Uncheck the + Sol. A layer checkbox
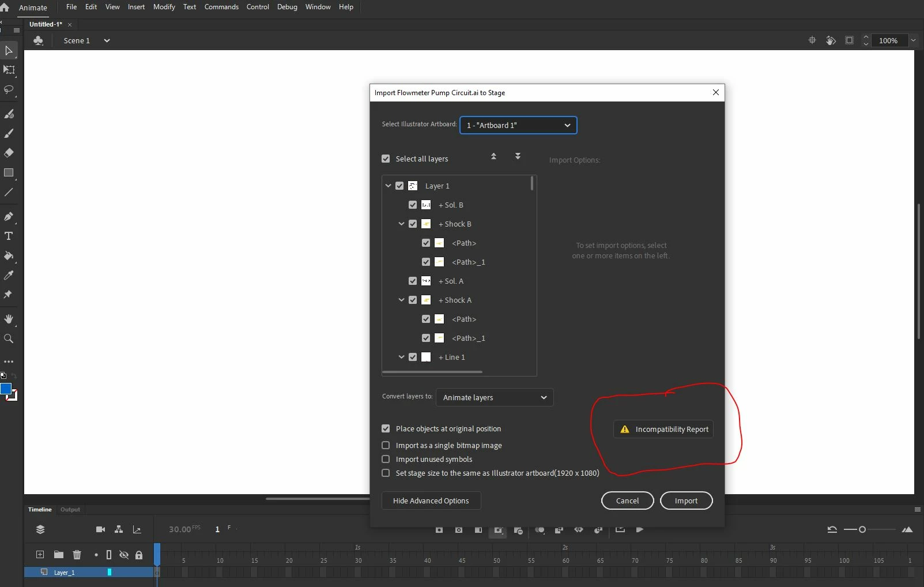 413,281
